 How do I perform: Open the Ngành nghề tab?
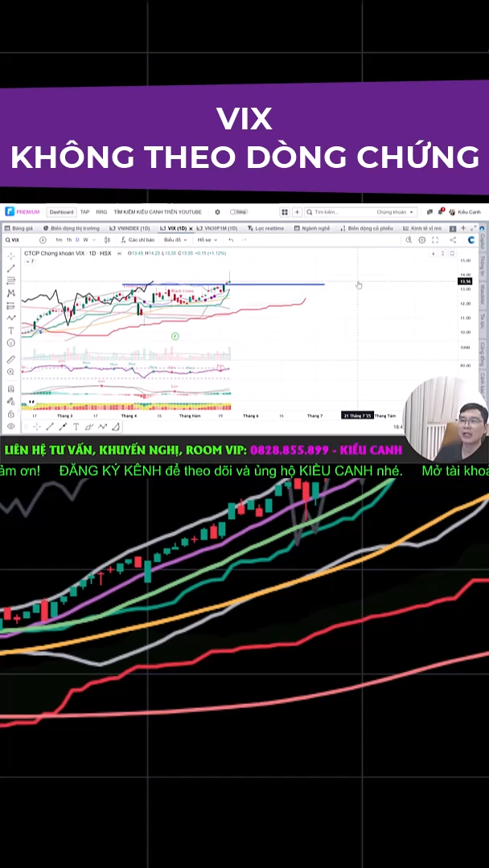click(x=312, y=228)
